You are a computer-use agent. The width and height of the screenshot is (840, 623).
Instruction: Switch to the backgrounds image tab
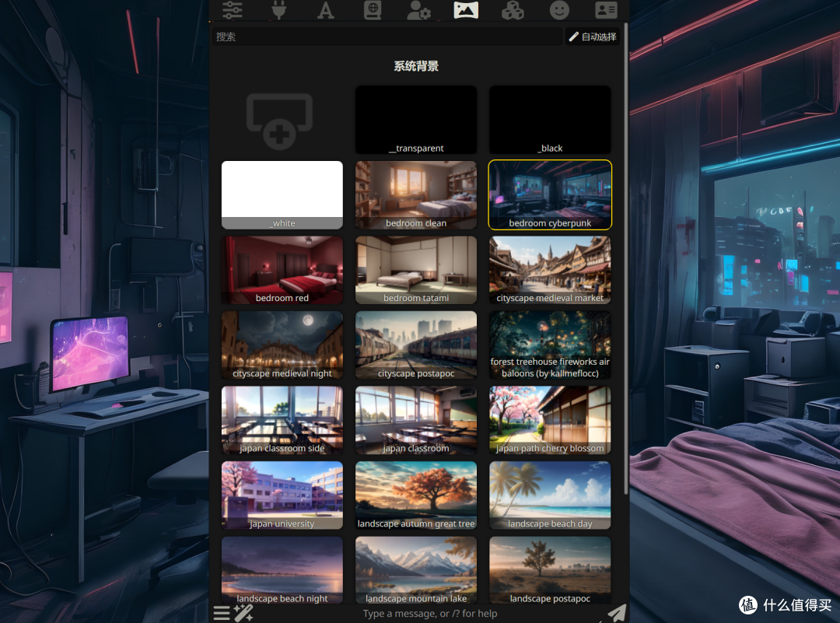466,9
